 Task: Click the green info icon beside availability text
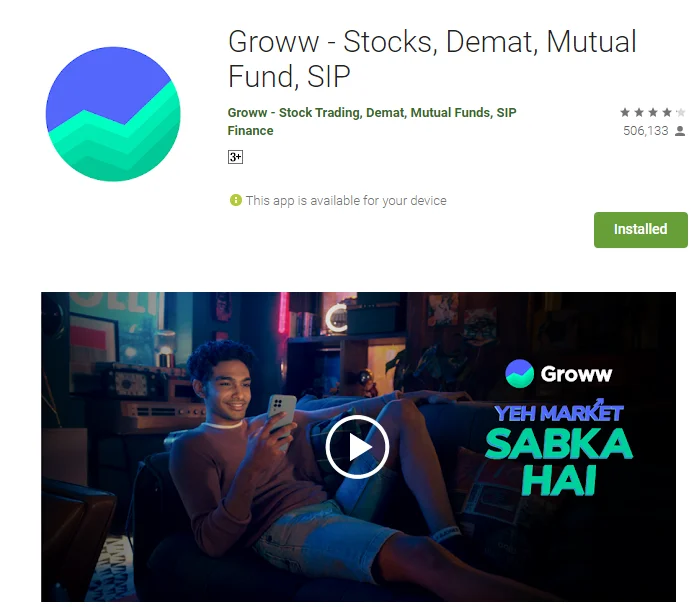click(x=236, y=201)
